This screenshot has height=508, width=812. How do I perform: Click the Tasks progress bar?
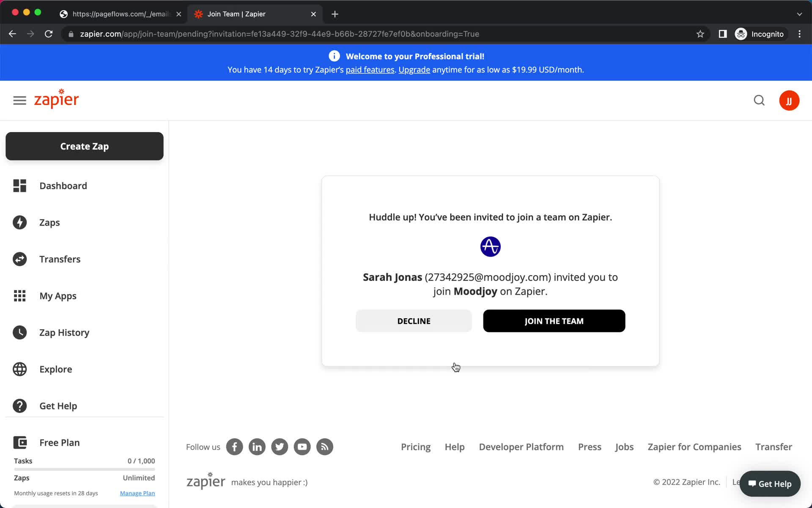point(84,469)
